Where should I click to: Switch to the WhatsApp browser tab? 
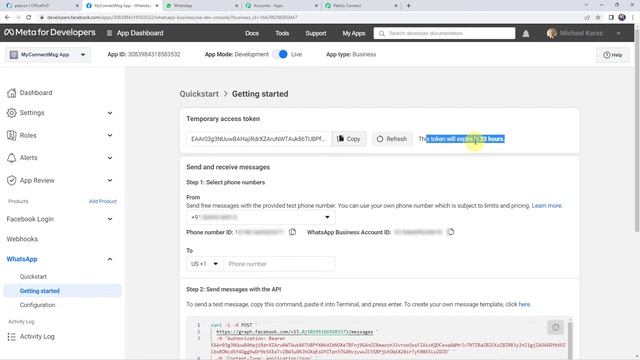pyautogui.click(x=202, y=6)
